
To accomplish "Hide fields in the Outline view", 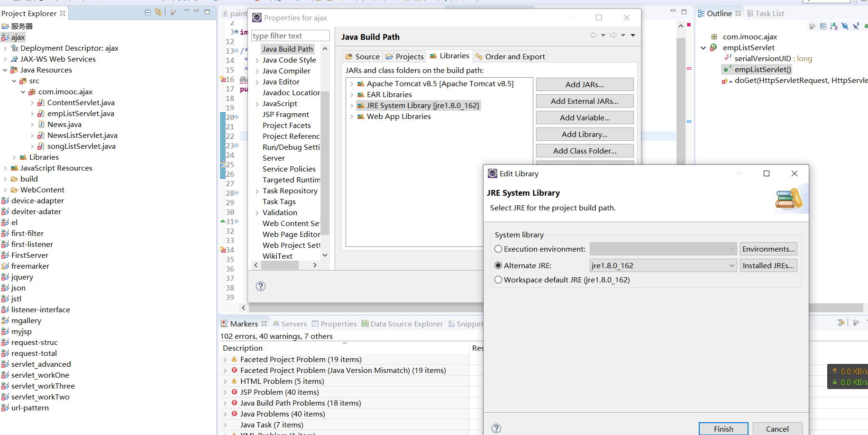I will [845, 26].
